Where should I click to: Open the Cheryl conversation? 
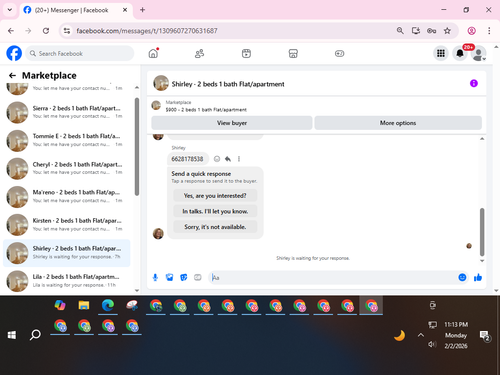click(67, 168)
